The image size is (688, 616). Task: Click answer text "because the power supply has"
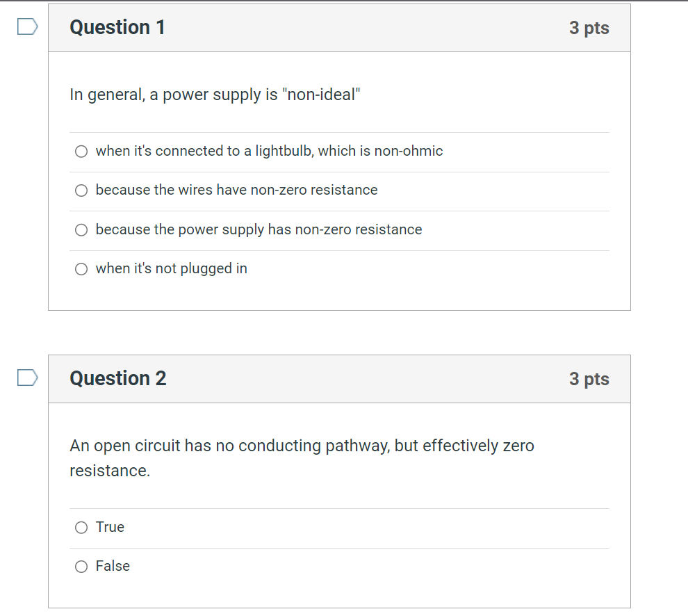point(259,229)
